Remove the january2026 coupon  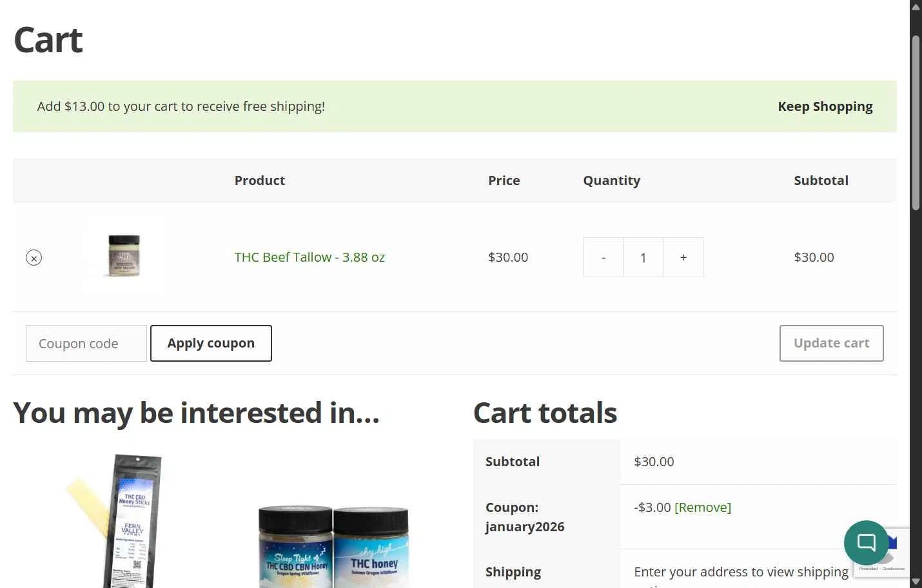tap(703, 507)
